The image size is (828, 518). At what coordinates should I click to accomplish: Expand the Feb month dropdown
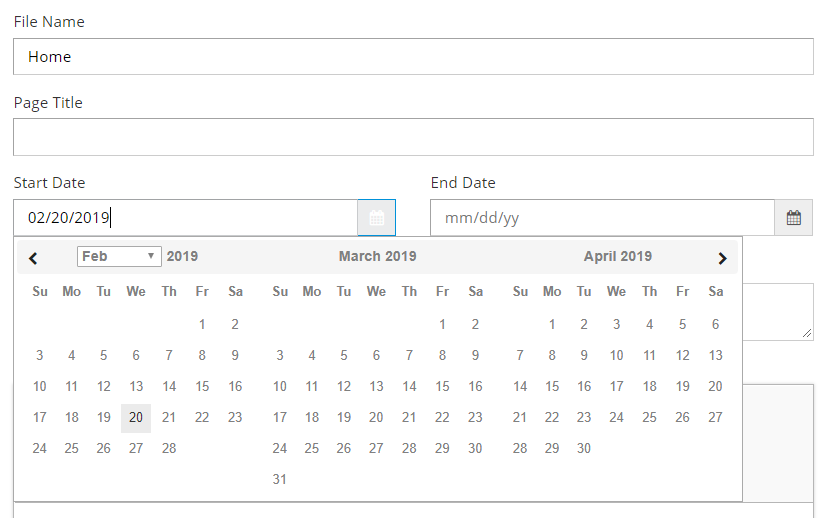coord(119,256)
